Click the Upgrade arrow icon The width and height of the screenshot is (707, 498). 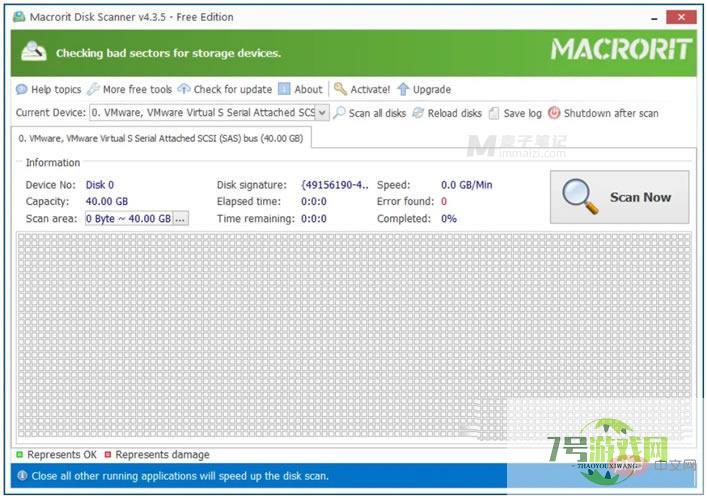click(403, 89)
